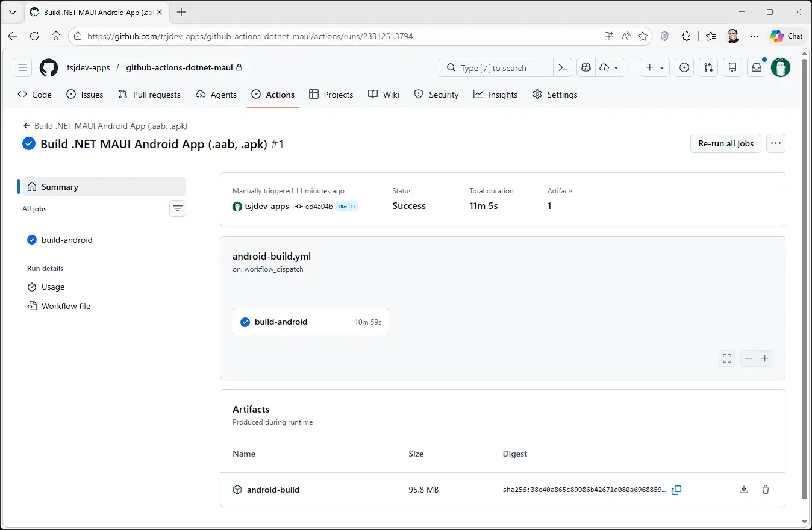Add this page to favorites
812x530 pixels.
[643, 36]
